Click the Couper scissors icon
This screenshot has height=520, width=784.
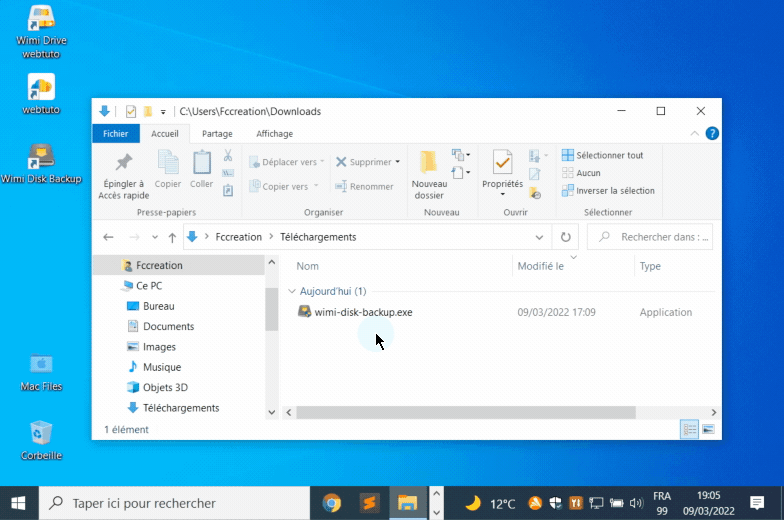point(228,156)
